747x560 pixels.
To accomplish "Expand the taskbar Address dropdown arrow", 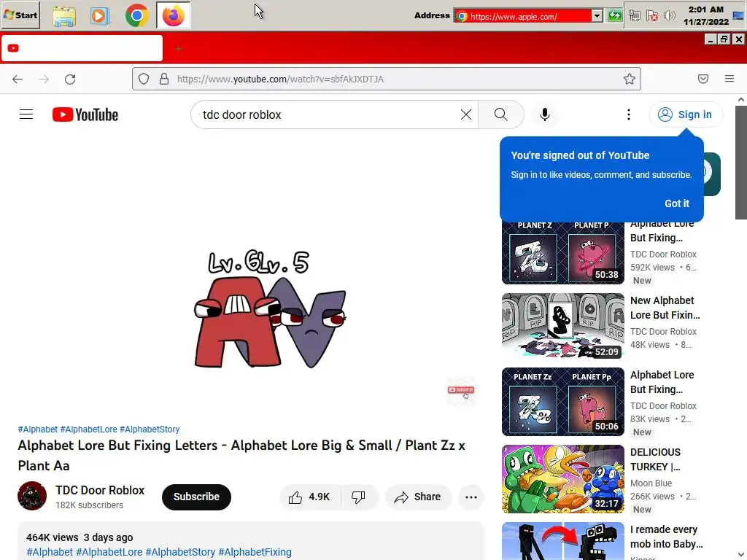I will 597,16.
